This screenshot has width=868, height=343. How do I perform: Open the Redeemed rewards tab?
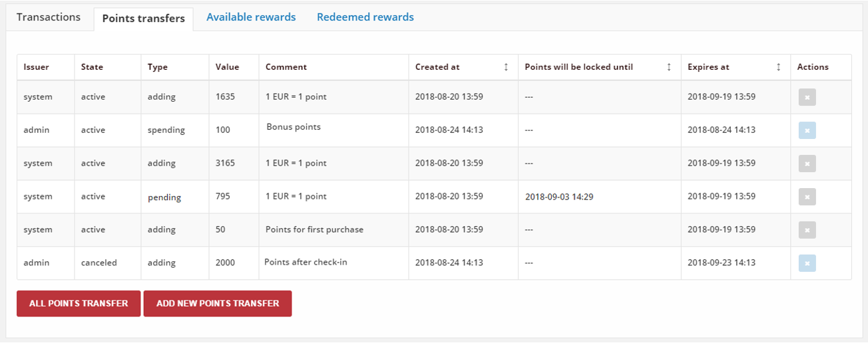point(365,17)
